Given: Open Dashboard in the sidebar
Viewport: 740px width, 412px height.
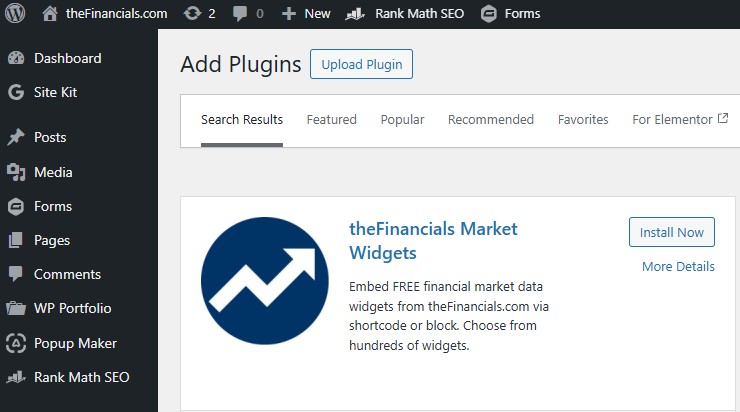Looking at the screenshot, I should pos(67,58).
